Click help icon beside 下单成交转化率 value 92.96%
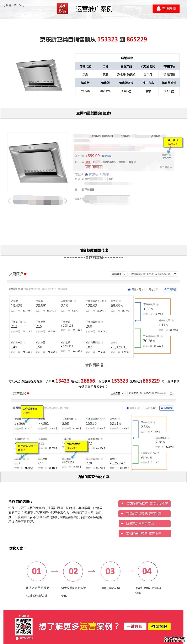The image size is (187, 644). coord(158,453)
